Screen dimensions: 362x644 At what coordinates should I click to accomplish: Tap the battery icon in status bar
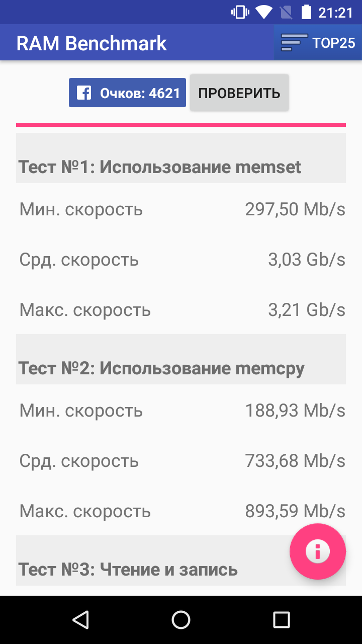[306, 12]
